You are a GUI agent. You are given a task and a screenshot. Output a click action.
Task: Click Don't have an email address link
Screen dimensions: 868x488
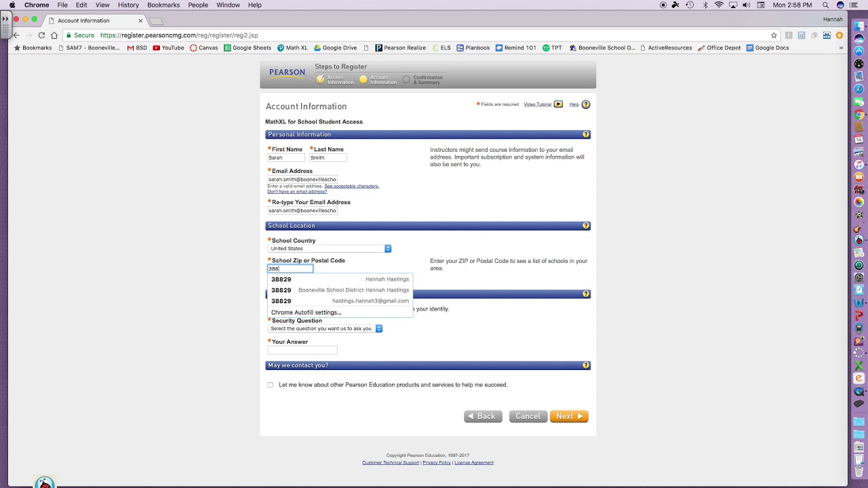pos(297,191)
